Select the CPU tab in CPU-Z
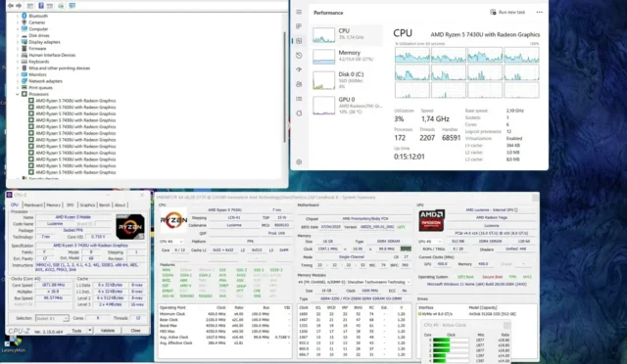627x364 pixels. [15, 205]
